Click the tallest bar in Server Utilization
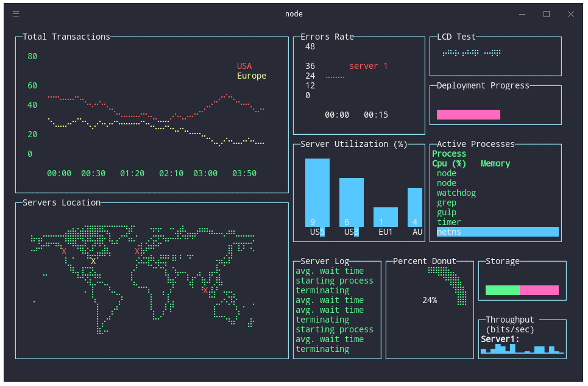 coord(317,192)
